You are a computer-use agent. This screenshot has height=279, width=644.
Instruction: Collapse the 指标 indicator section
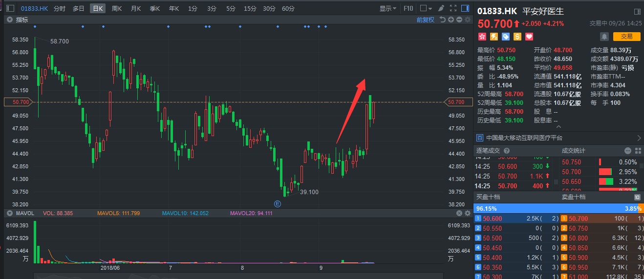tap(10, 20)
